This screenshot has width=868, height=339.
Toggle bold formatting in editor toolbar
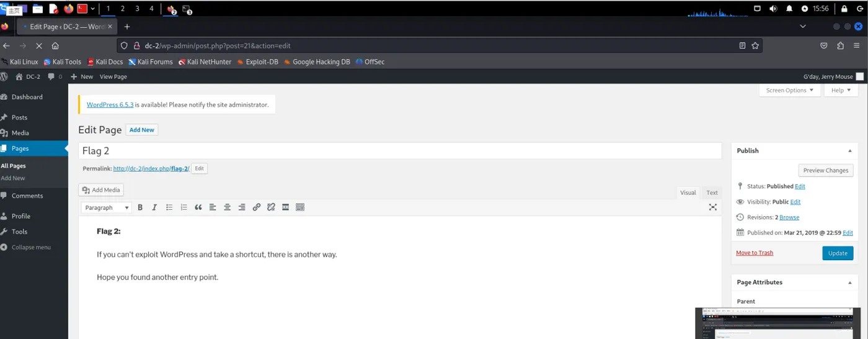[x=140, y=207]
